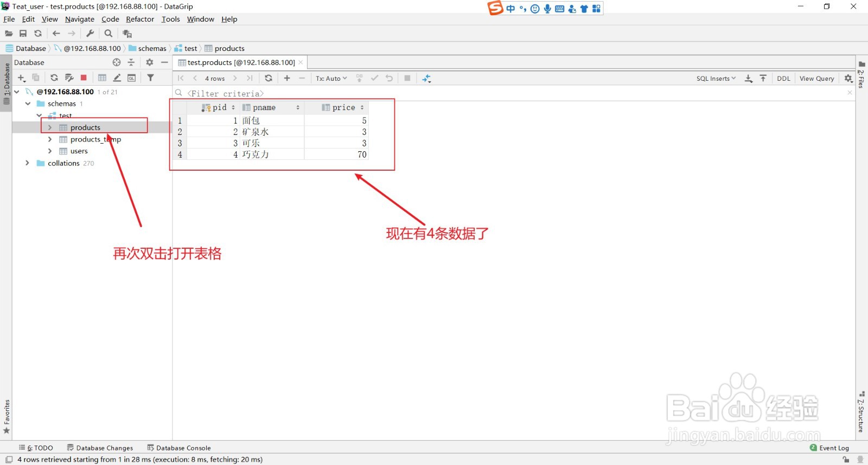Click the Import from File upload icon
The height and width of the screenshot is (465, 868).
763,79
